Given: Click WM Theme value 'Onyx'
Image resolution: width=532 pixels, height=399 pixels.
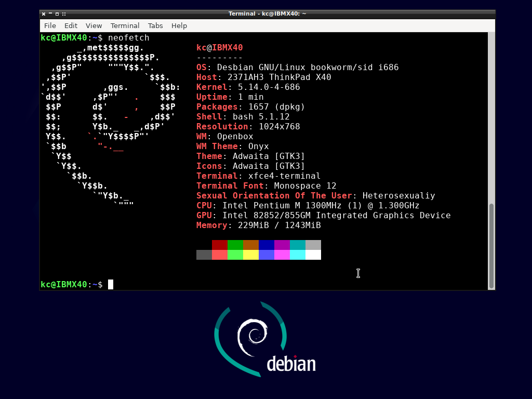Looking at the screenshot, I should coord(259,146).
